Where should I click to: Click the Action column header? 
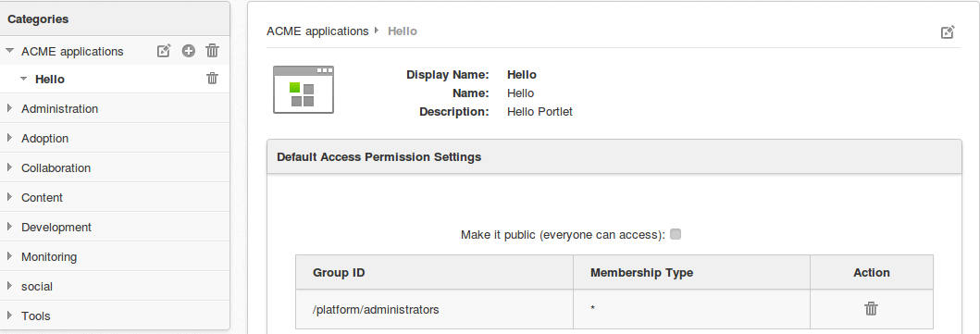pyautogui.click(x=871, y=272)
